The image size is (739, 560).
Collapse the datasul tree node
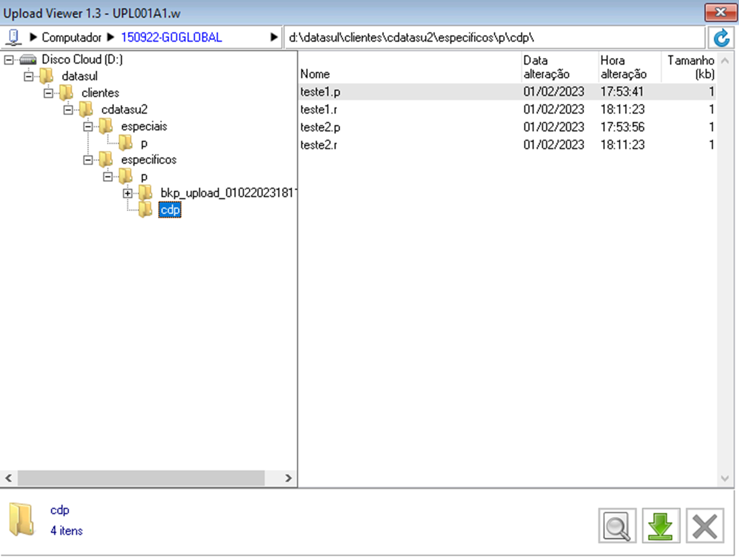tap(29, 76)
